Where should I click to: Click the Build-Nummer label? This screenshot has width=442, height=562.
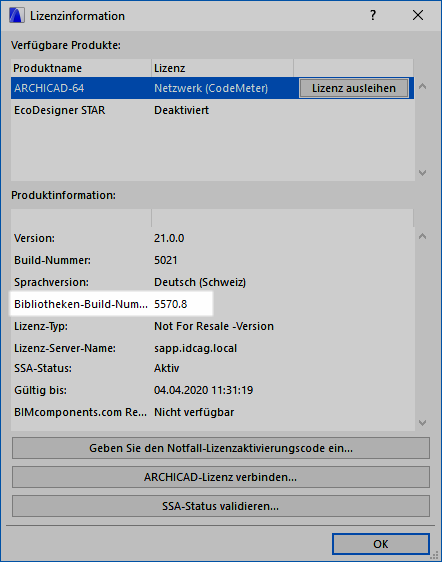[52, 260]
